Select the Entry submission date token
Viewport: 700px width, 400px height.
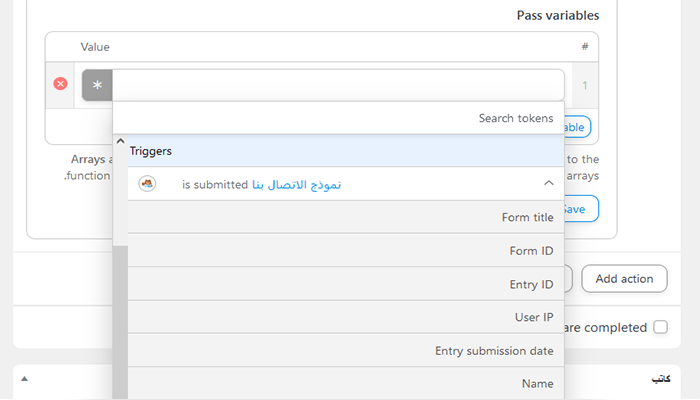[345, 350]
